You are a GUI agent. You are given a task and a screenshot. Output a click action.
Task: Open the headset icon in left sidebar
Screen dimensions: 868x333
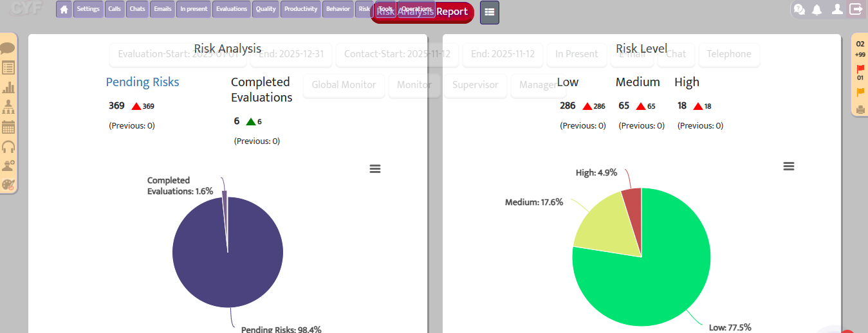(8, 147)
